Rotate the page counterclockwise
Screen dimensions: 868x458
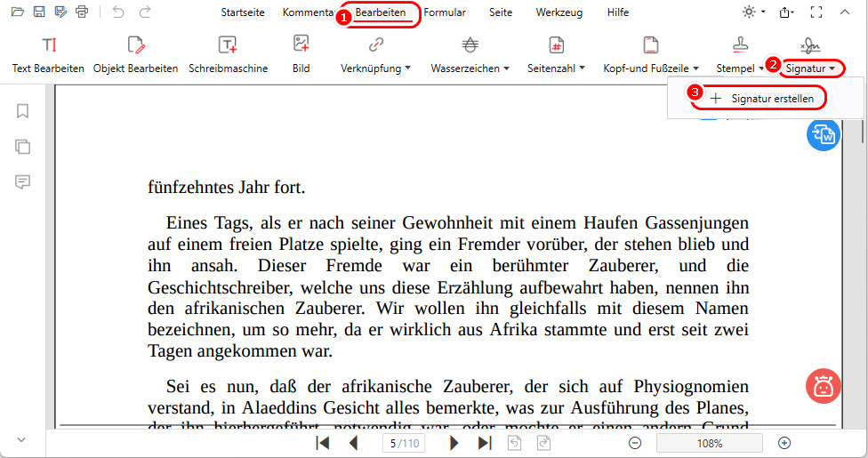(x=514, y=443)
